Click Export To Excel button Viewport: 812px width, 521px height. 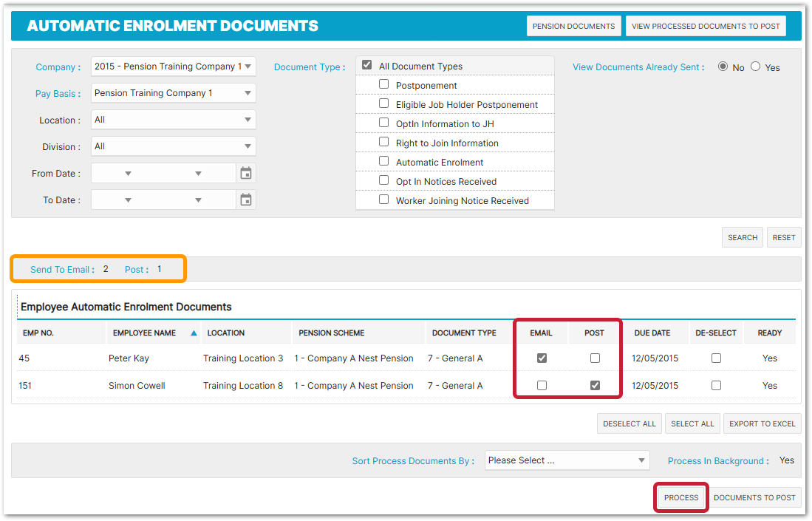[762, 423]
